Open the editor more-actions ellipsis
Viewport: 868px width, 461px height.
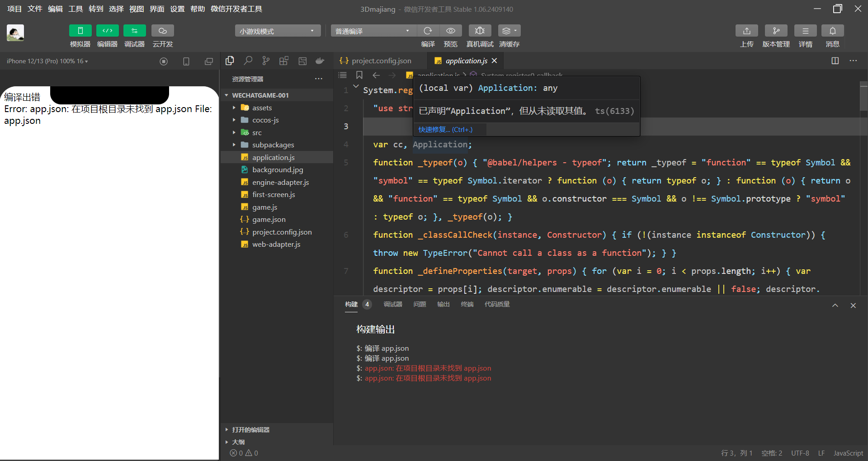click(853, 61)
